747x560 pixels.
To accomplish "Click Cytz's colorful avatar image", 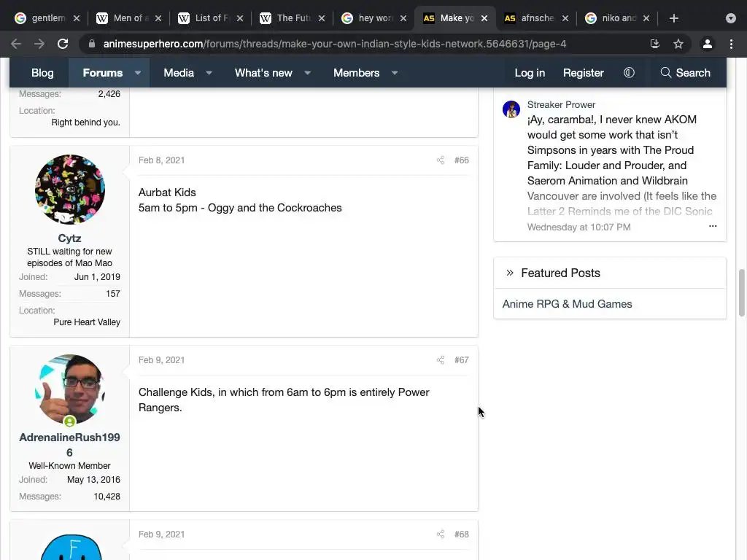I will coord(70,190).
